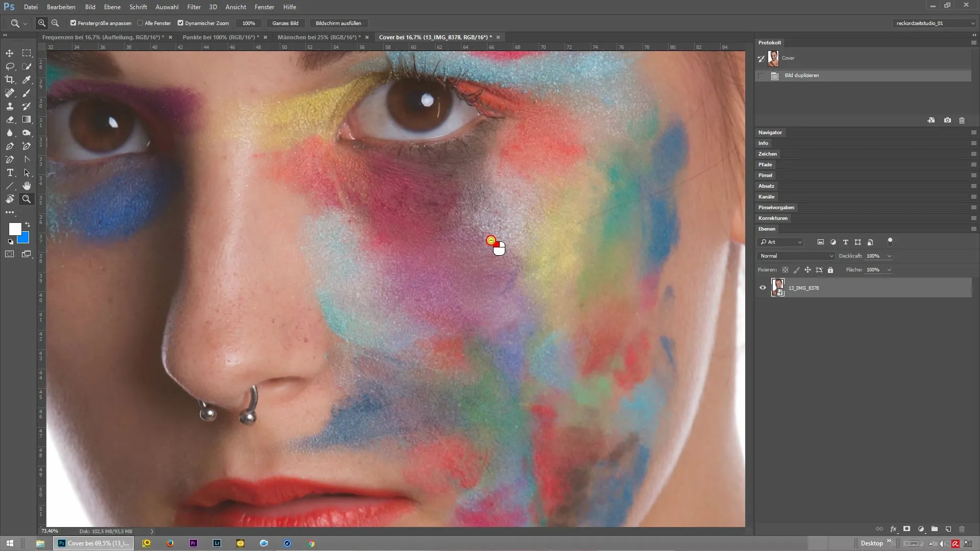Select the Path Selection arrow tool

coord(27,172)
